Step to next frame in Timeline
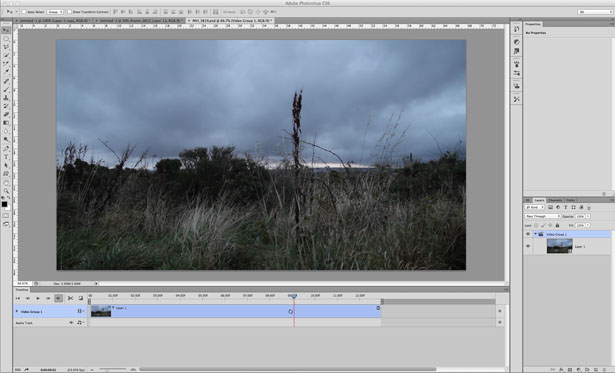615x373 pixels. [48, 298]
